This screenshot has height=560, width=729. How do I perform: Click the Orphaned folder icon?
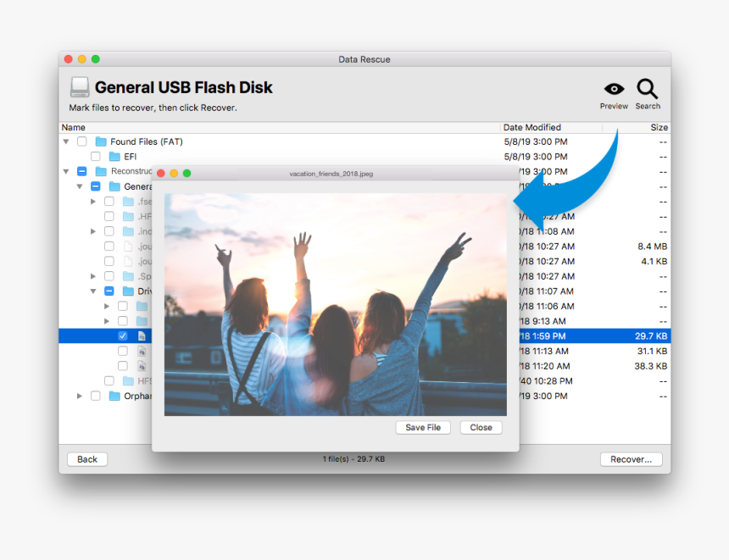click(x=114, y=396)
